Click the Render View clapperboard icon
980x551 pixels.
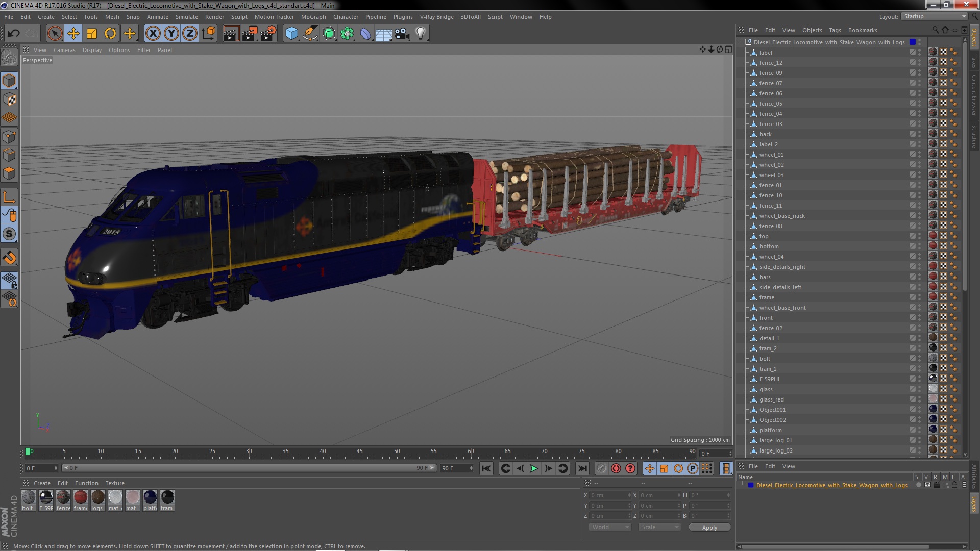[231, 34]
